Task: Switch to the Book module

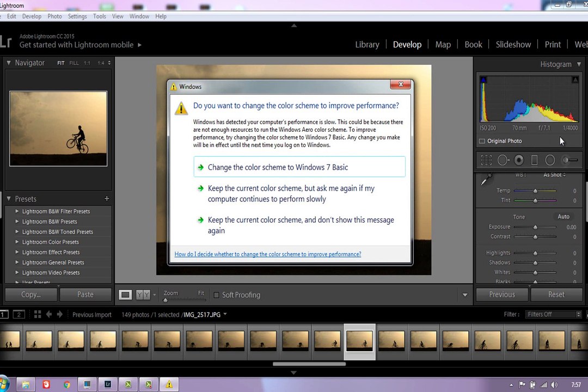Action: [x=473, y=45]
